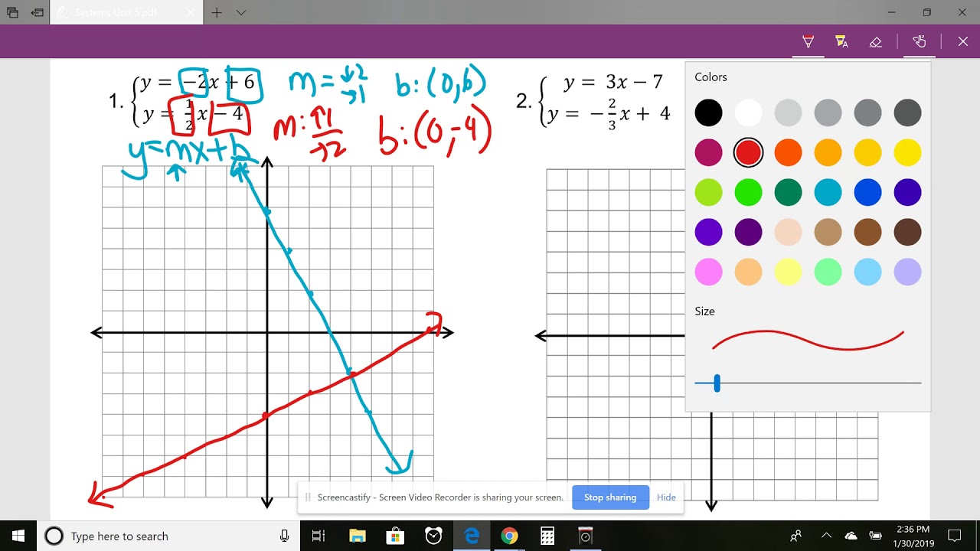This screenshot has height=551, width=980.
Task: Open the Windows Start menu
Action: pos(18,536)
